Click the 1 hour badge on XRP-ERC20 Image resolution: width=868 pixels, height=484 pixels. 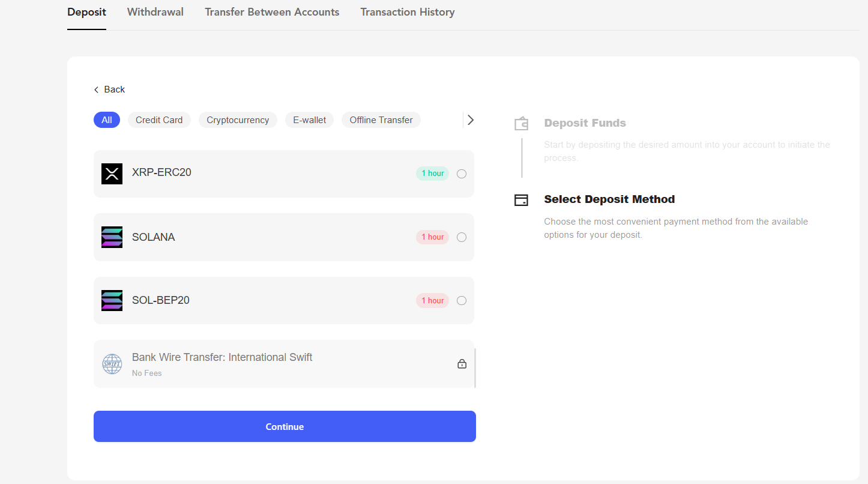coord(432,174)
